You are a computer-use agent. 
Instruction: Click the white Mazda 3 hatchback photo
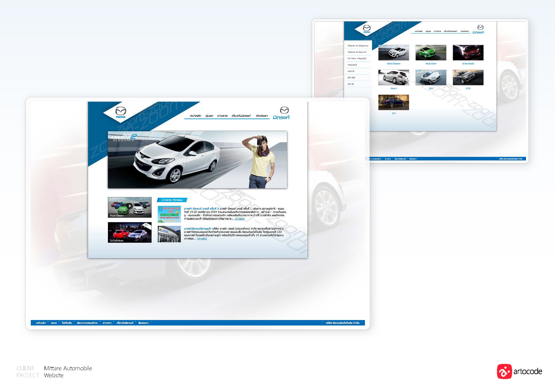click(x=394, y=77)
